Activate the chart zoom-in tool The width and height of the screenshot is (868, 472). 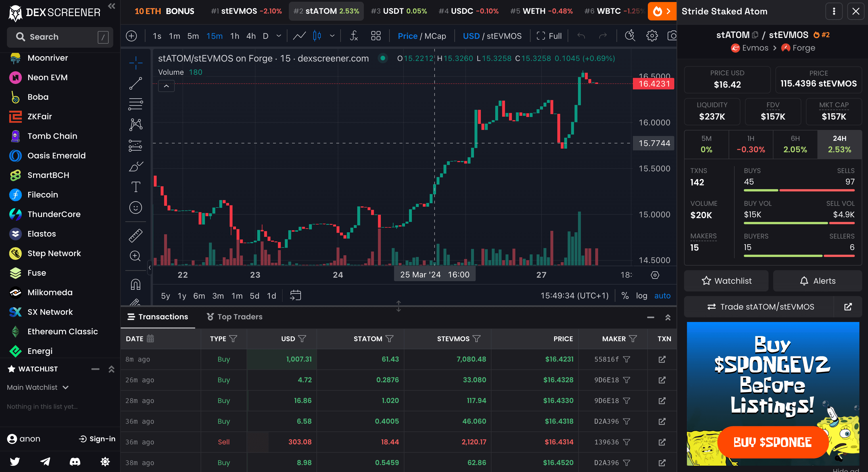point(135,256)
